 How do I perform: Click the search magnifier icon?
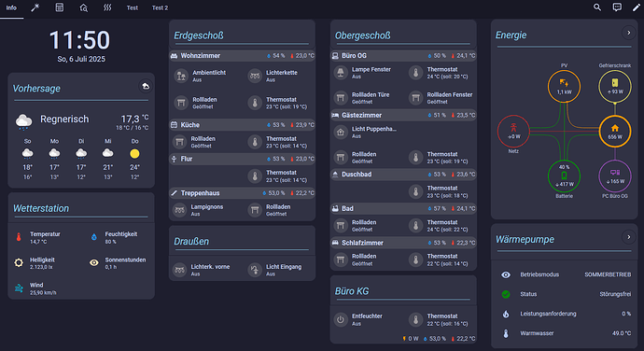point(597,7)
